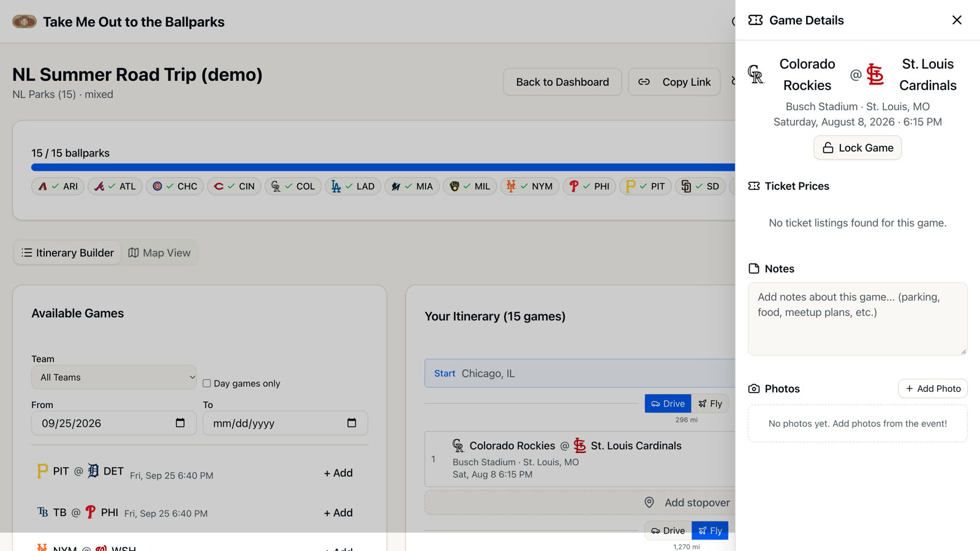Viewport: 980px width, 551px height.
Task: Enable Day games only checkbox
Action: [x=207, y=383]
